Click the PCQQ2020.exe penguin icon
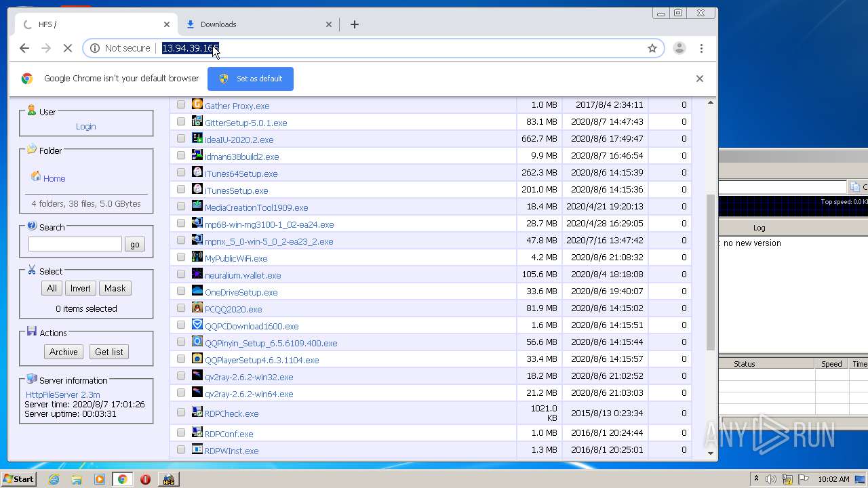This screenshot has width=868, height=488. point(197,308)
